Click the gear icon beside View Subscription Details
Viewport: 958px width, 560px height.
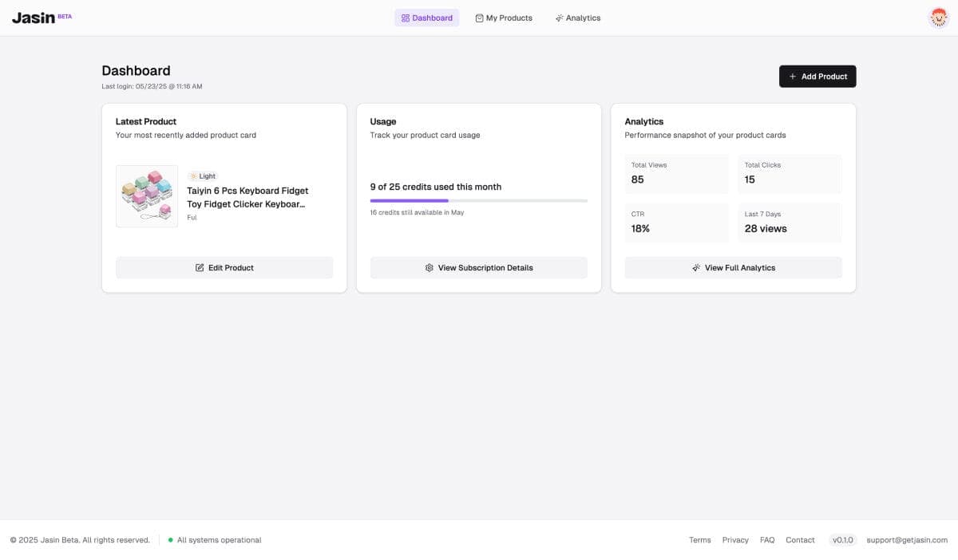[x=430, y=268]
